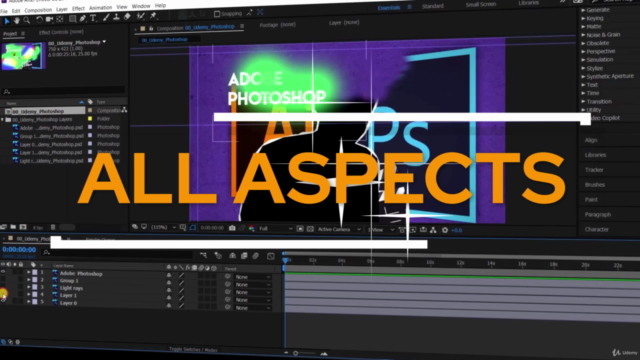The width and height of the screenshot is (640, 360).
Task: Select the Selection arrow tool
Action: (7, 21)
